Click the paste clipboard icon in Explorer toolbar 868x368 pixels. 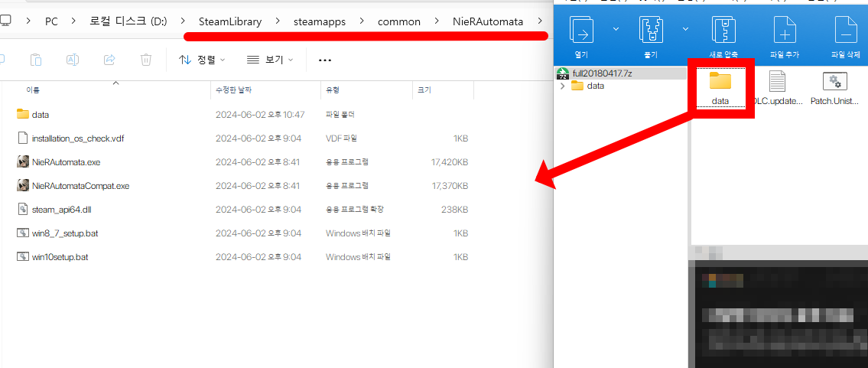point(36,60)
